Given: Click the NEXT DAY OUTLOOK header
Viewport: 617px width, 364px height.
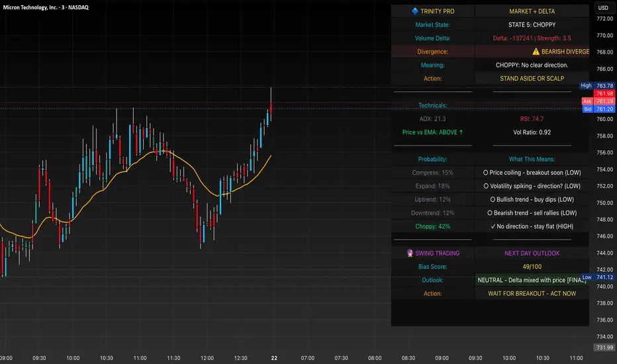Looking at the screenshot, I should (x=532, y=253).
